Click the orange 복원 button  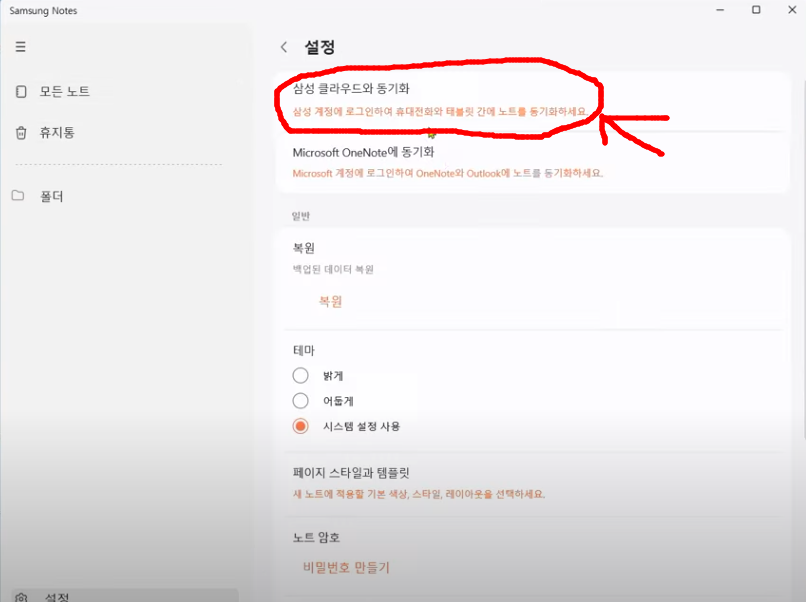[330, 301]
